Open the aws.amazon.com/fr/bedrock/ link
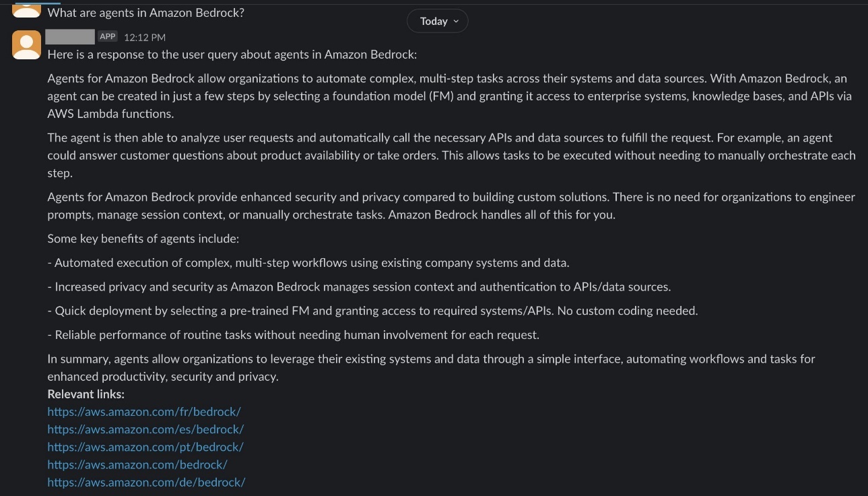This screenshot has height=496, width=868. pos(144,412)
